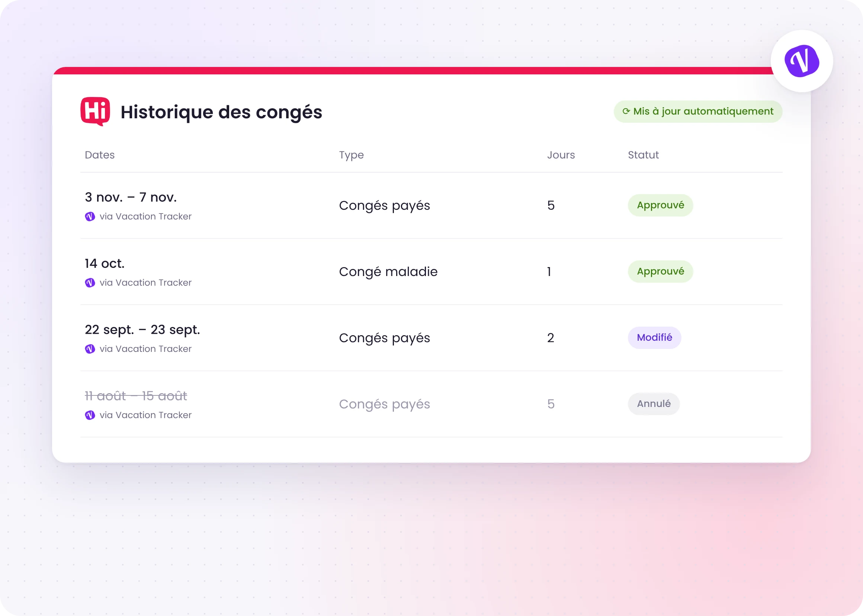Click greyed 'Congés payés' in cancelled row
Viewport: 863px width, 616px height.
tap(384, 404)
